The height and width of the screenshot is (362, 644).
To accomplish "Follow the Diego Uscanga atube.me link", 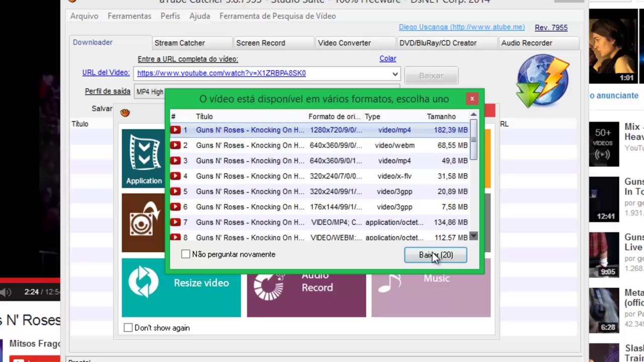I will pos(462,27).
